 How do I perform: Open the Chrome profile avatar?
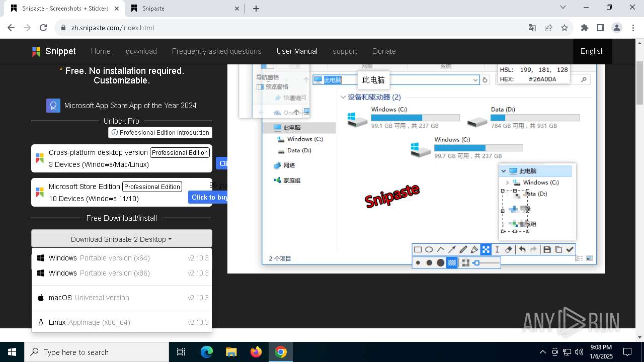pyautogui.click(x=617, y=28)
